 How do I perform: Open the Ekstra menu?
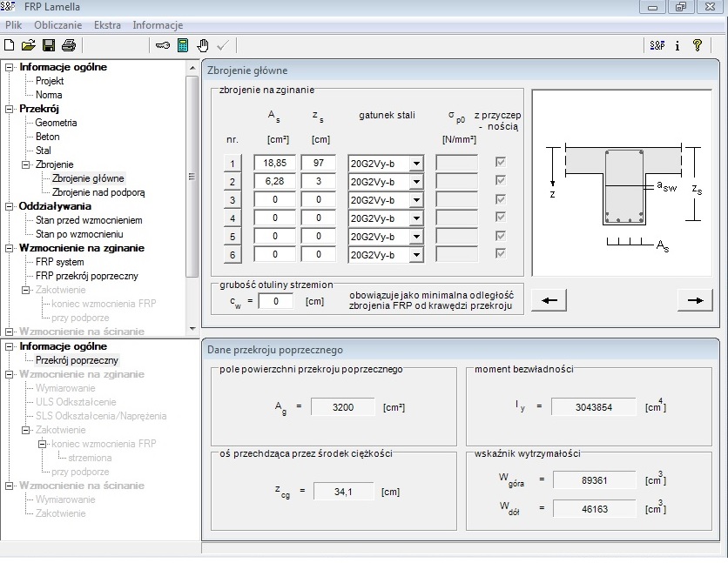[x=108, y=25]
